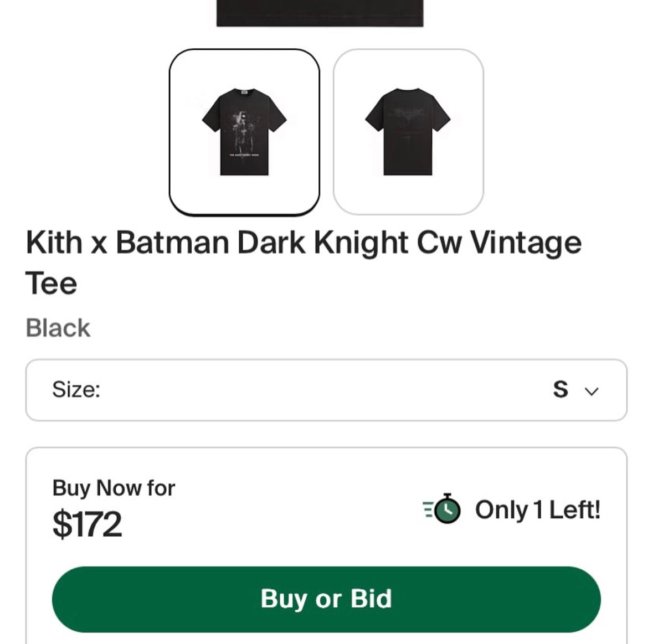Tap the clock face inside the stopwatch icon
The height and width of the screenshot is (644, 653).
(x=446, y=511)
